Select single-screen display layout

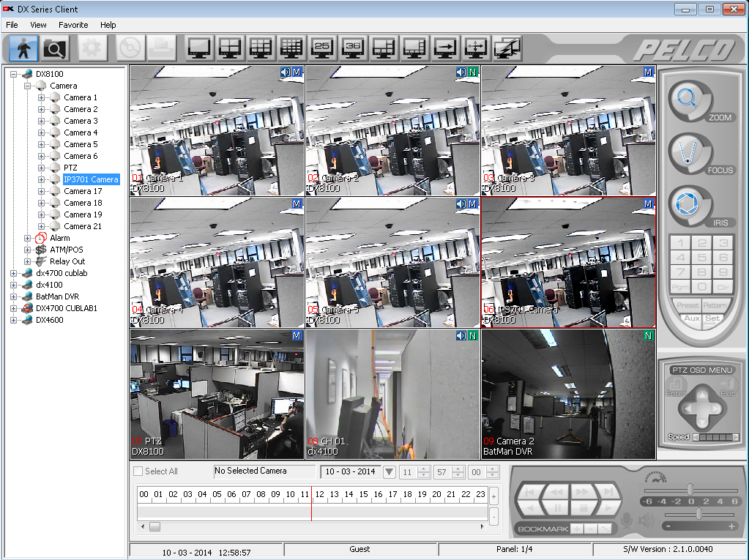[198, 48]
